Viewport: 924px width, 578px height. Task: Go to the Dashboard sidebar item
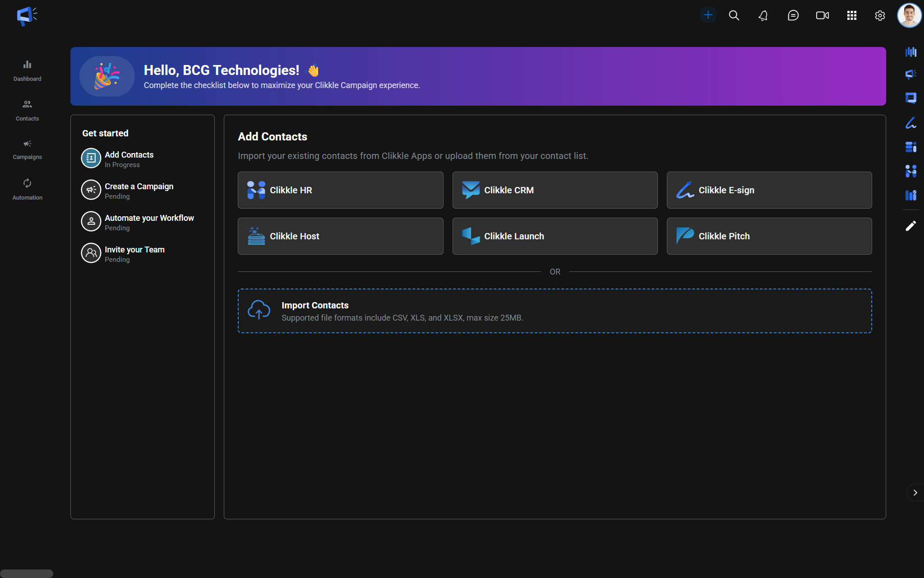pyautogui.click(x=27, y=70)
